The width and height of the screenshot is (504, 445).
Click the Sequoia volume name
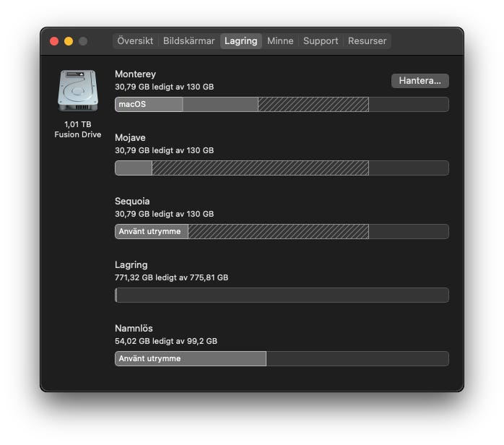pyautogui.click(x=132, y=202)
